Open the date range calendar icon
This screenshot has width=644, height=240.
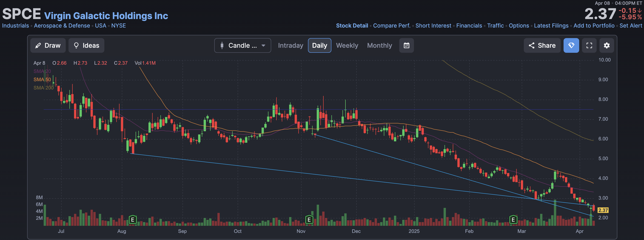pyautogui.click(x=407, y=45)
